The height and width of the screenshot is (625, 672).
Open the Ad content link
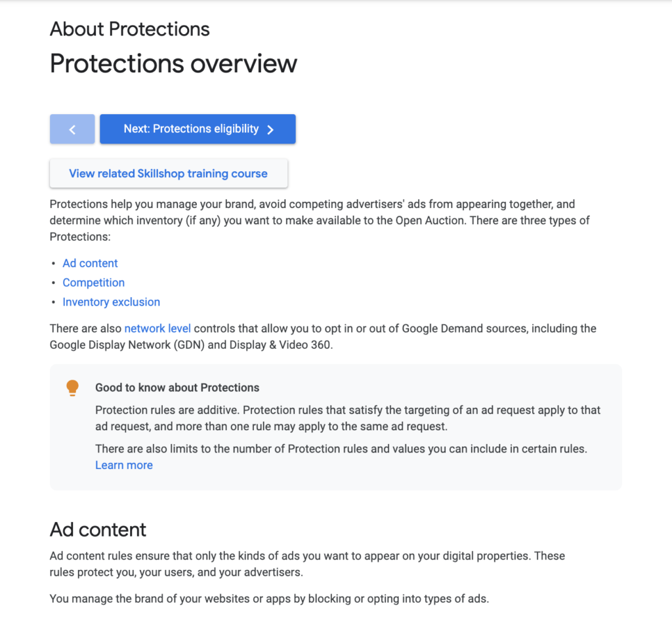(x=90, y=263)
